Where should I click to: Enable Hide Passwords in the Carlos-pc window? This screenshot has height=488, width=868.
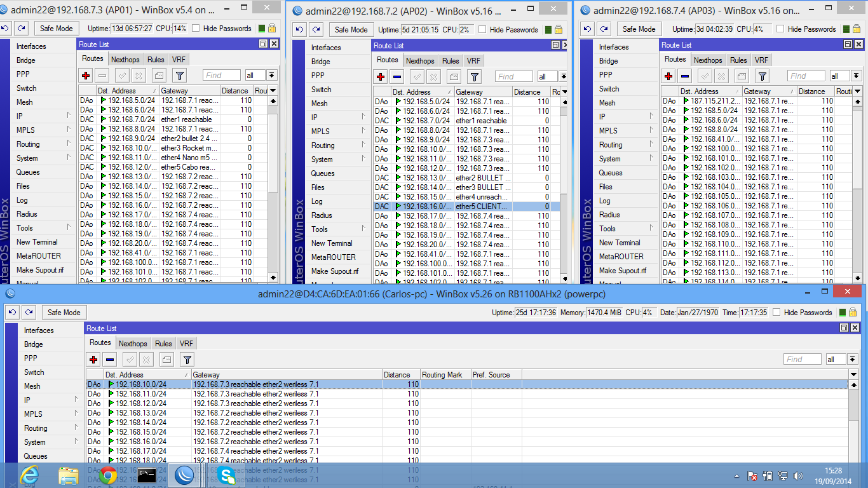(777, 313)
